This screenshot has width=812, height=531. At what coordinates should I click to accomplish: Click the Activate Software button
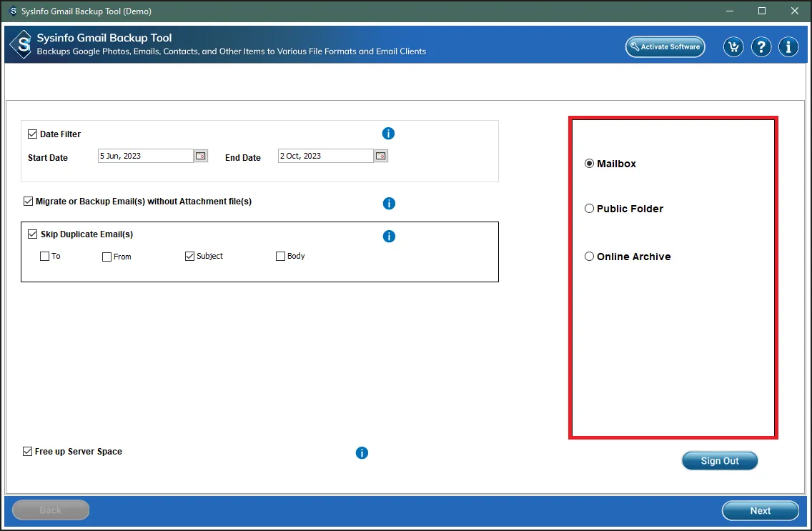coord(665,47)
